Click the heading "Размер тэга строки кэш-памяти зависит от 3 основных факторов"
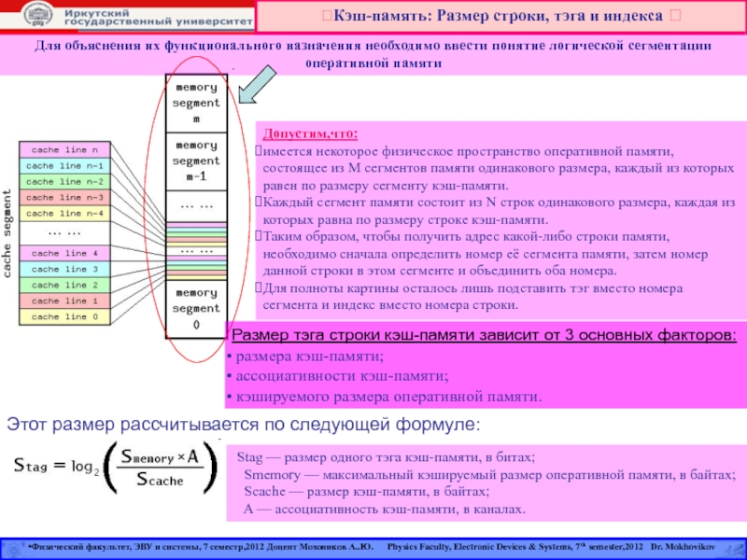 pos(484,335)
